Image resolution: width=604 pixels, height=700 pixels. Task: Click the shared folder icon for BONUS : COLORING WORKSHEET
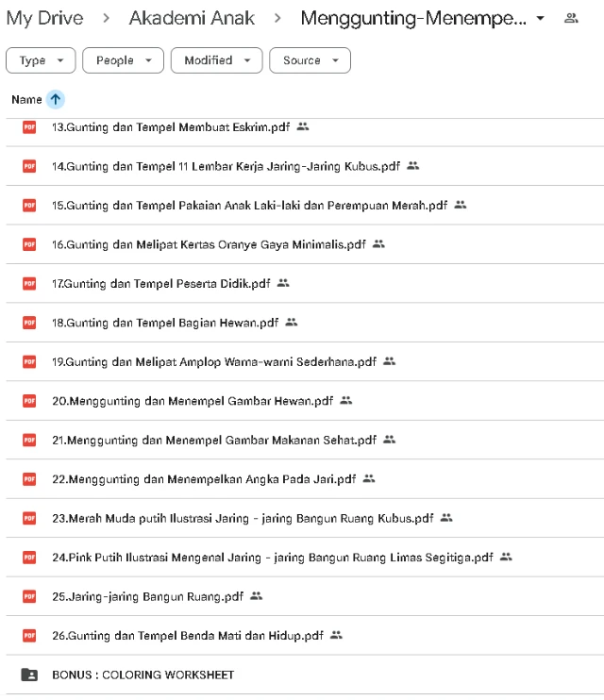pyautogui.click(x=29, y=675)
